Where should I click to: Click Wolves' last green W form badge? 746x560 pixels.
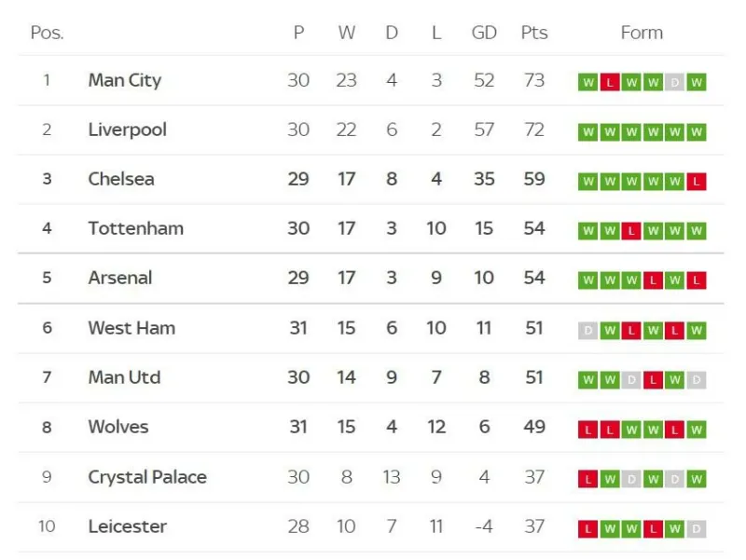coord(697,430)
